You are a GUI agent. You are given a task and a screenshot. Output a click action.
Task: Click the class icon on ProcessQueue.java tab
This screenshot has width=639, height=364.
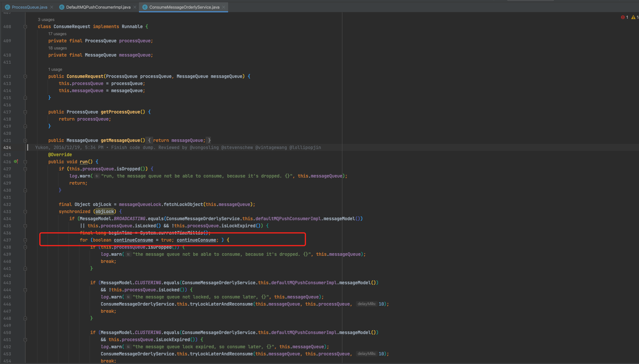[x=7, y=7]
